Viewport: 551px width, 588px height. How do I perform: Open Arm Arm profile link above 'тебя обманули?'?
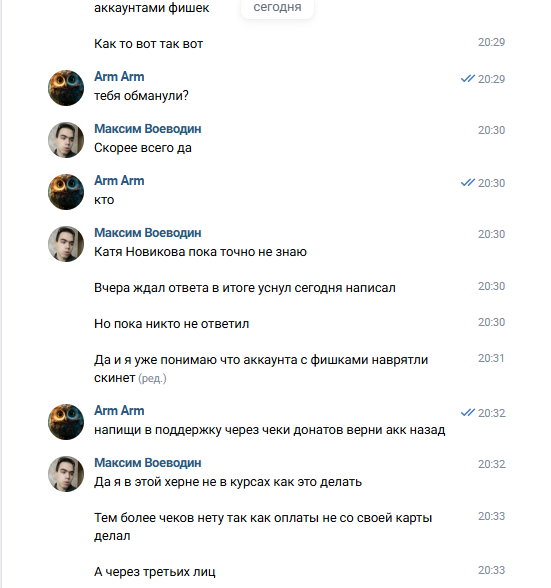point(119,76)
